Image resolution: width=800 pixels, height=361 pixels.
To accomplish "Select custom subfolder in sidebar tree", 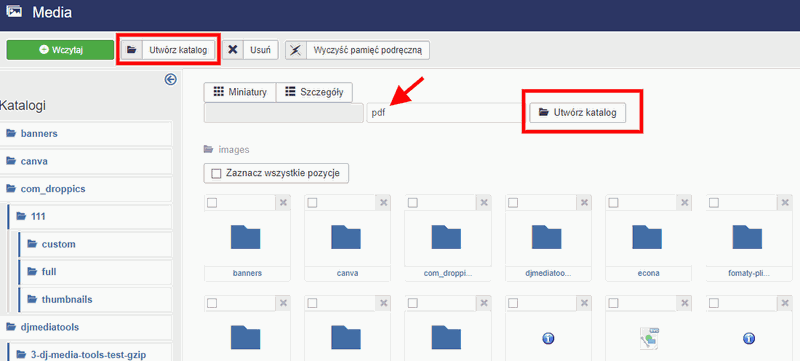I will 95,244.
